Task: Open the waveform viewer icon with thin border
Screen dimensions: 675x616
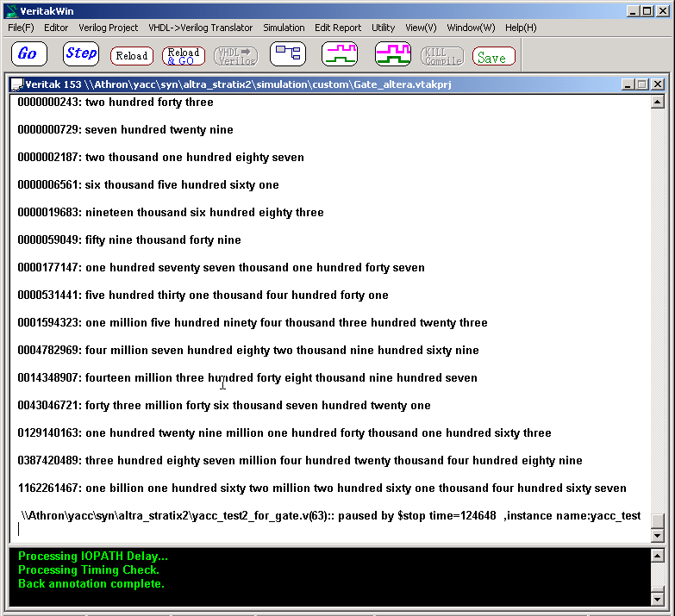Action: click(x=340, y=54)
